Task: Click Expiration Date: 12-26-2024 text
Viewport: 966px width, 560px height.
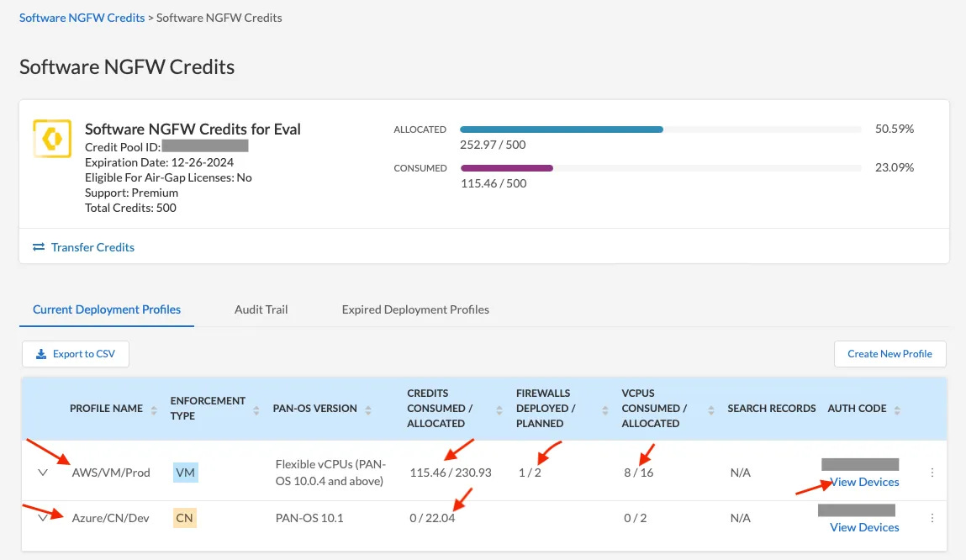Action: click(159, 162)
